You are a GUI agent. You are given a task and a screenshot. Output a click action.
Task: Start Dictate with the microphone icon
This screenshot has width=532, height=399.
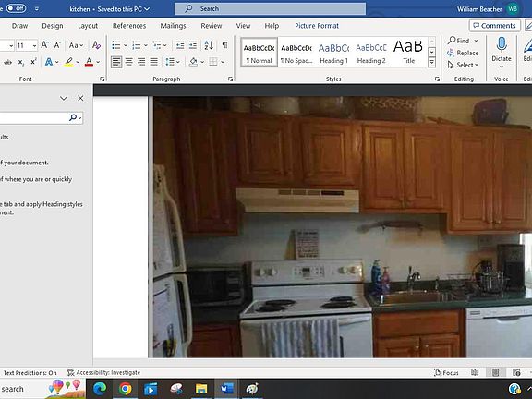[x=502, y=44]
